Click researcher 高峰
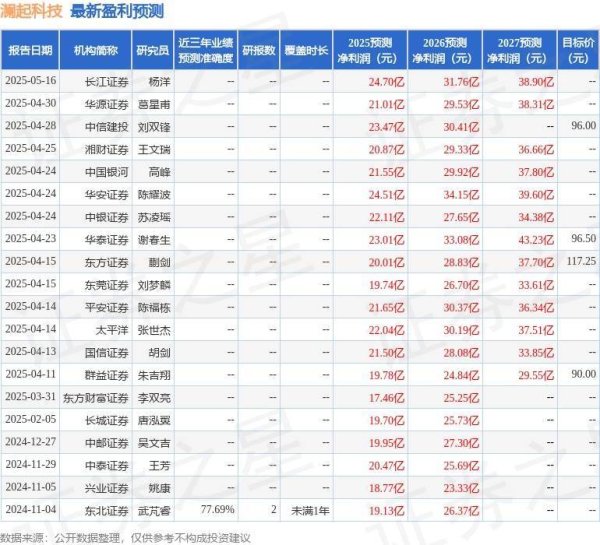The height and width of the screenshot is (545, 600). point(159,172)
